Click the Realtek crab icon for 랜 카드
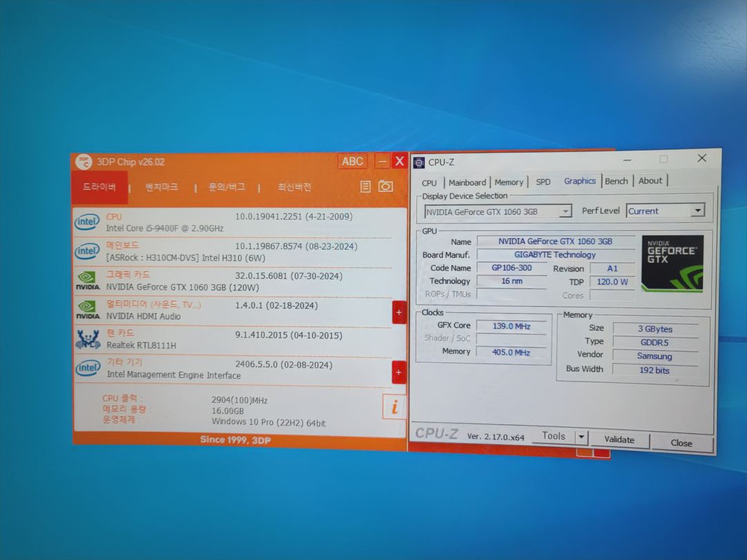The height and width of the screenshot is (560, 747). [x=88, y=339]
